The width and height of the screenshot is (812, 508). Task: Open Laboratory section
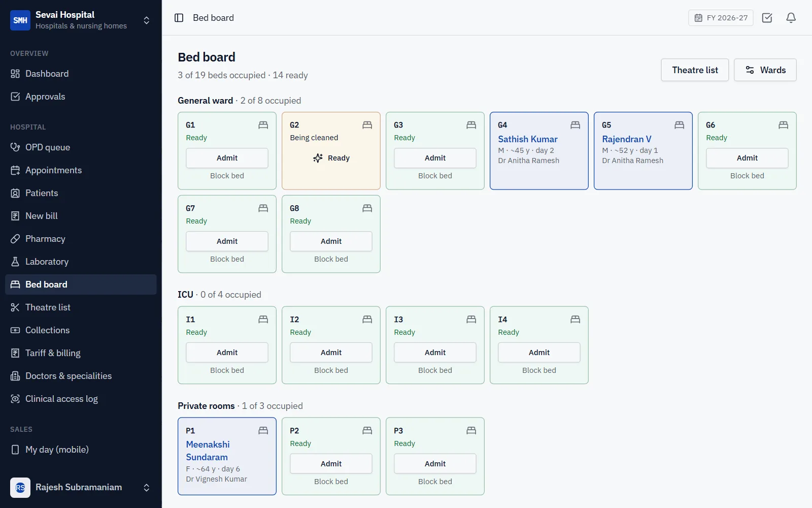point(81,262)
